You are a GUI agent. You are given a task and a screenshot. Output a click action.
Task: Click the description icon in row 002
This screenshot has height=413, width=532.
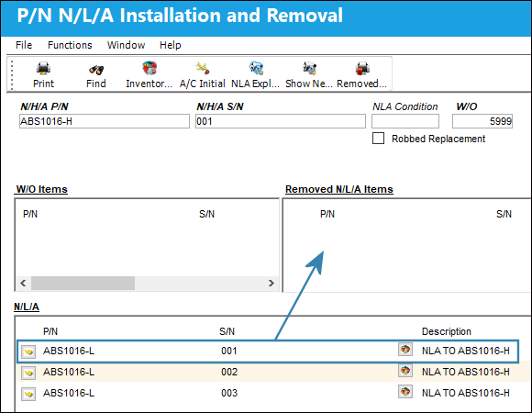(x=405, y=370)
